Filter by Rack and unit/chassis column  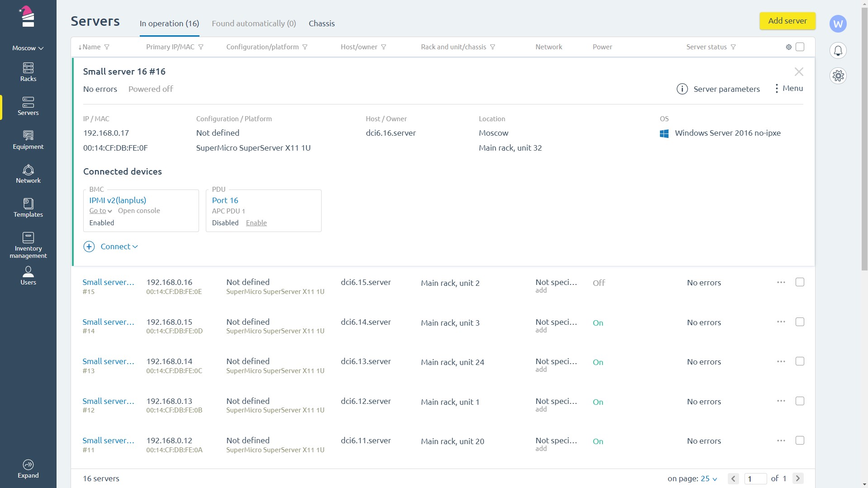pyautogui.click(x=493, y=47)
